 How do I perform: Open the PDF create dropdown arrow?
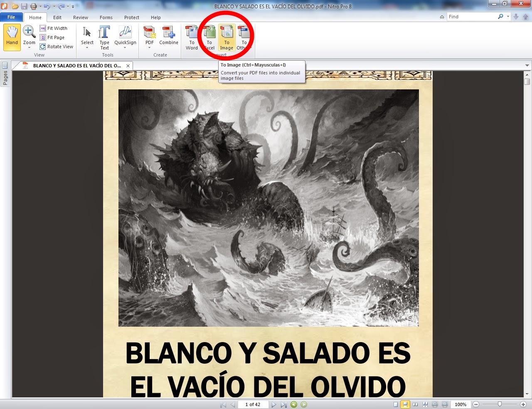(150, 48)
